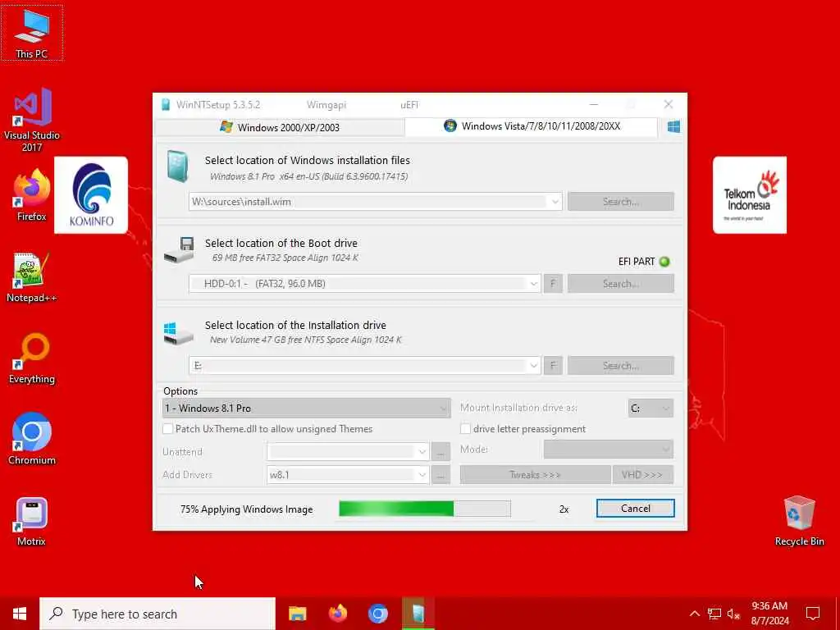Viewport: 840px width, 630px height.
Task: Click Search for Installation drive
Action: [x=621, y=365]
